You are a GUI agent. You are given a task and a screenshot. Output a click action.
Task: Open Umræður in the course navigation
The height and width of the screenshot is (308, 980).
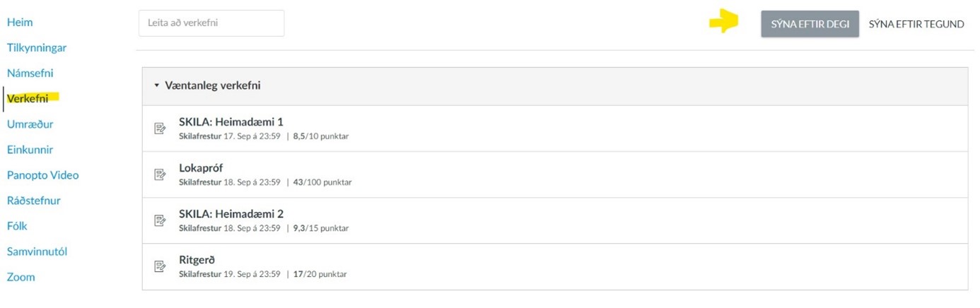[30, 124]
